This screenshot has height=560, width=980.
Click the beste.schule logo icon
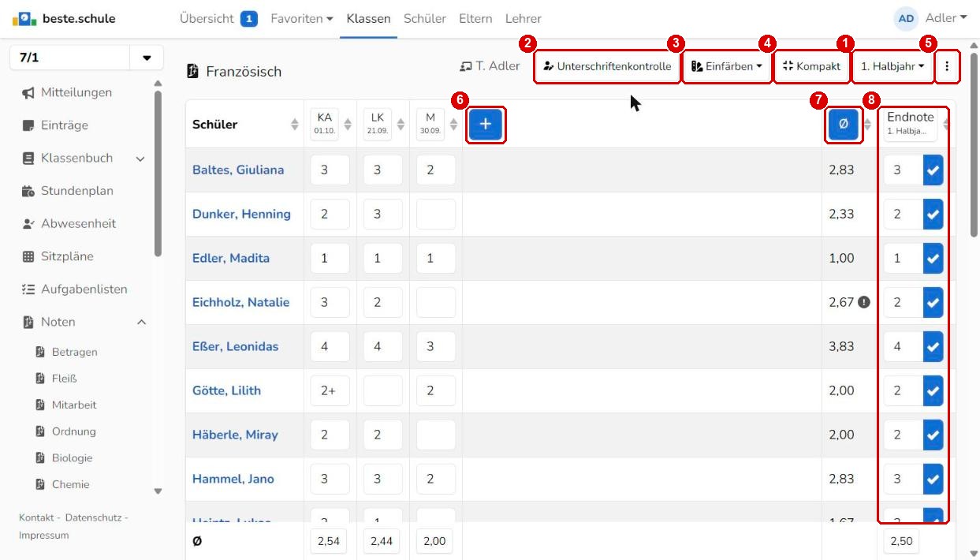[24, 18]
